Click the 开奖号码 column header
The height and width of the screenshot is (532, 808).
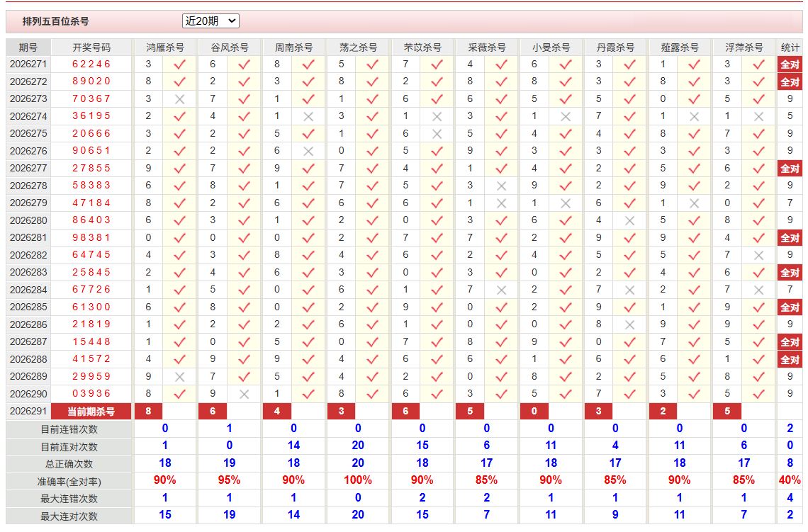pos(91,47)
